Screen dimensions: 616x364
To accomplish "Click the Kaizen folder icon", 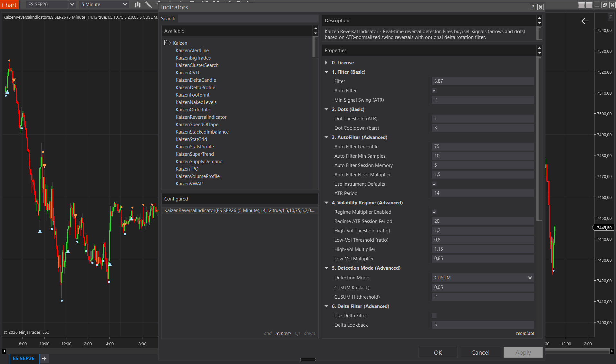I will 167,43.
